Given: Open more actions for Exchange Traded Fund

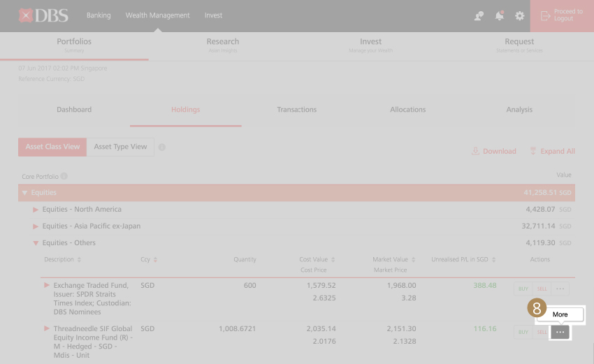Looking at the screenshot, I should pos(560,289).
